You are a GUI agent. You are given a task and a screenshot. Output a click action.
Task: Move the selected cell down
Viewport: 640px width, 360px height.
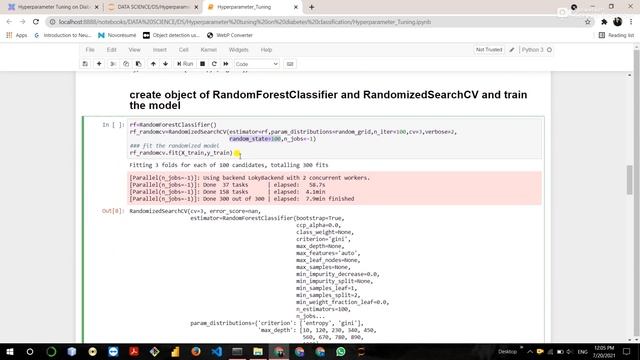click(165, 64)
